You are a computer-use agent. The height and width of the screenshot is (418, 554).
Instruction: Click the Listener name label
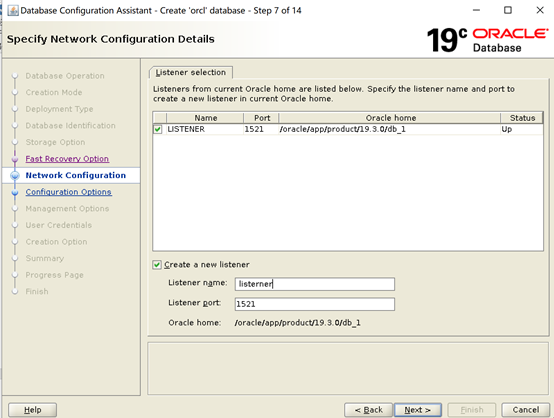click(x=198, y=283)
